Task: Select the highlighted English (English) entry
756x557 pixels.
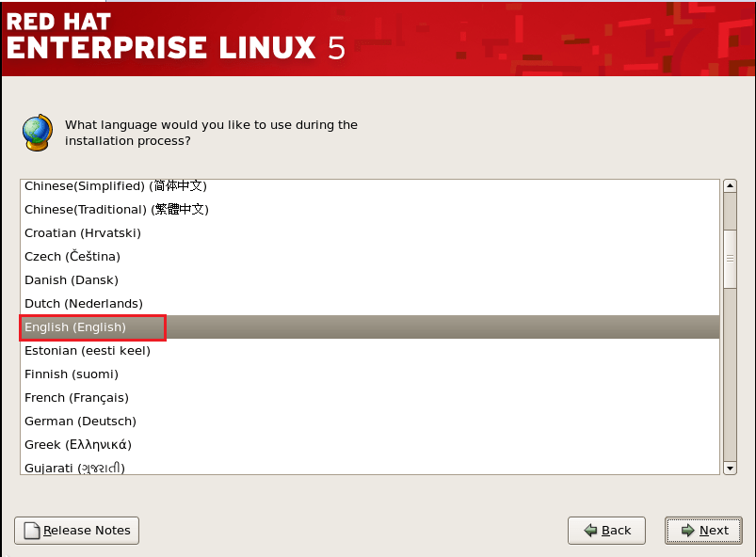Action: point(75,326)
